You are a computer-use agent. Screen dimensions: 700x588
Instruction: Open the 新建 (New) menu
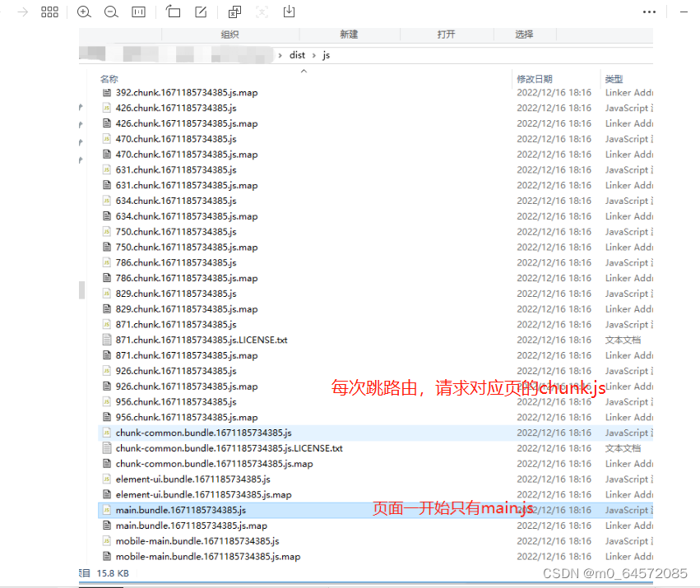point(350,35)
